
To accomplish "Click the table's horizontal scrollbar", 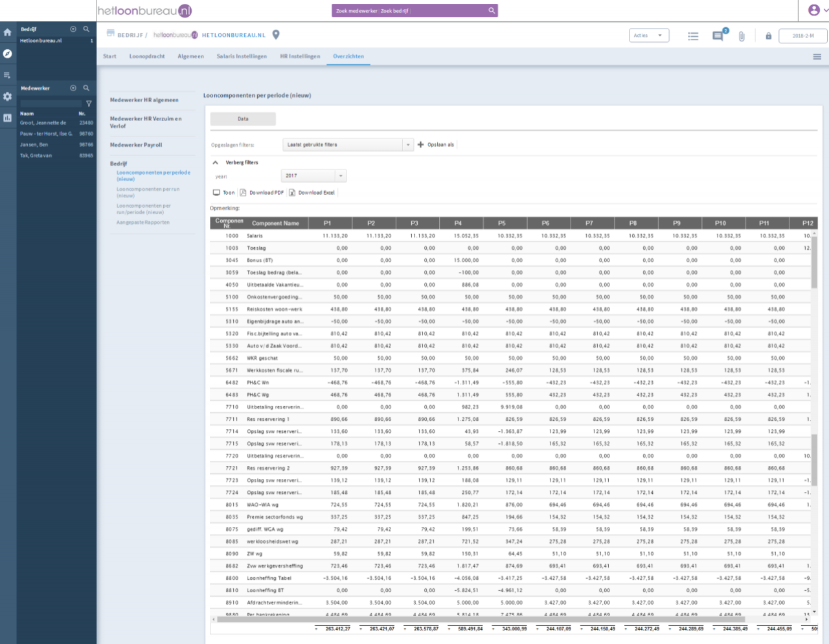I will (x=479, y=619).
